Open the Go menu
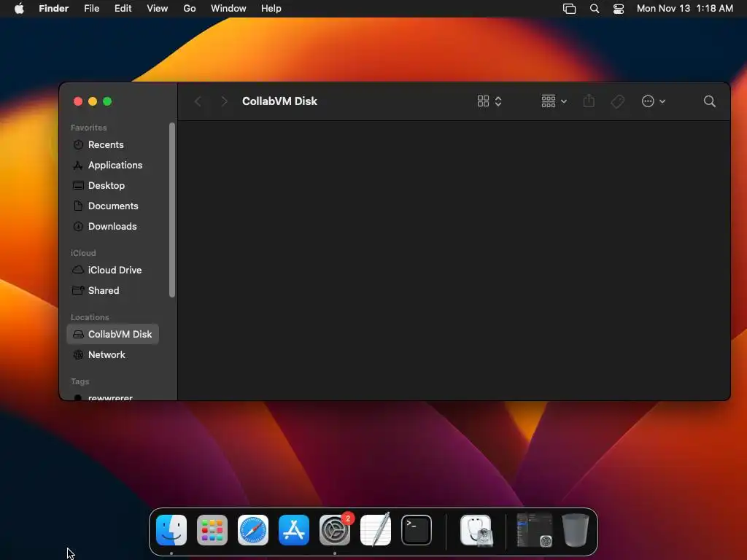 pyautogui.click(x=190, y=9)
